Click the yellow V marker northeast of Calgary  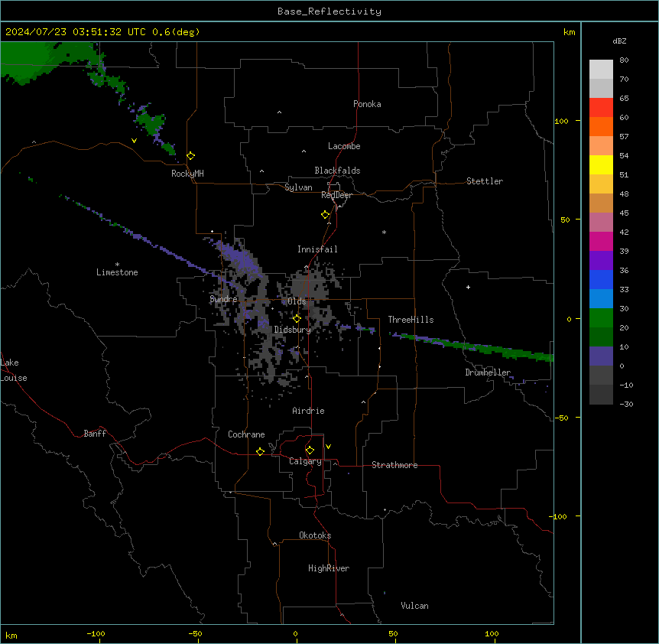tap(328, 447)
